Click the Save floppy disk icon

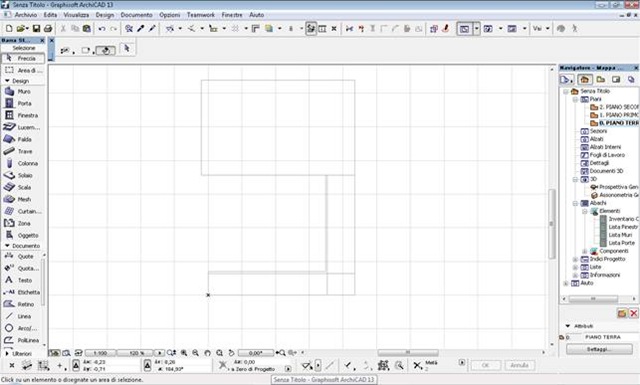tap(36, 29)
